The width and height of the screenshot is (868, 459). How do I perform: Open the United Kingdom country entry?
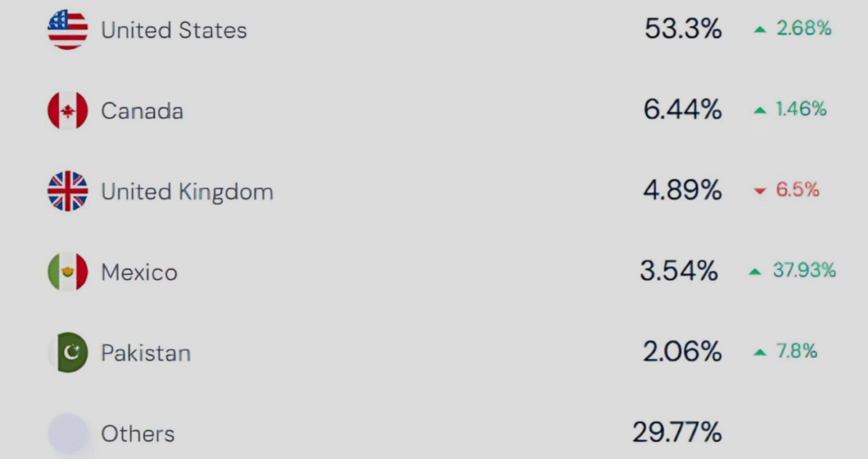(186, 192)
